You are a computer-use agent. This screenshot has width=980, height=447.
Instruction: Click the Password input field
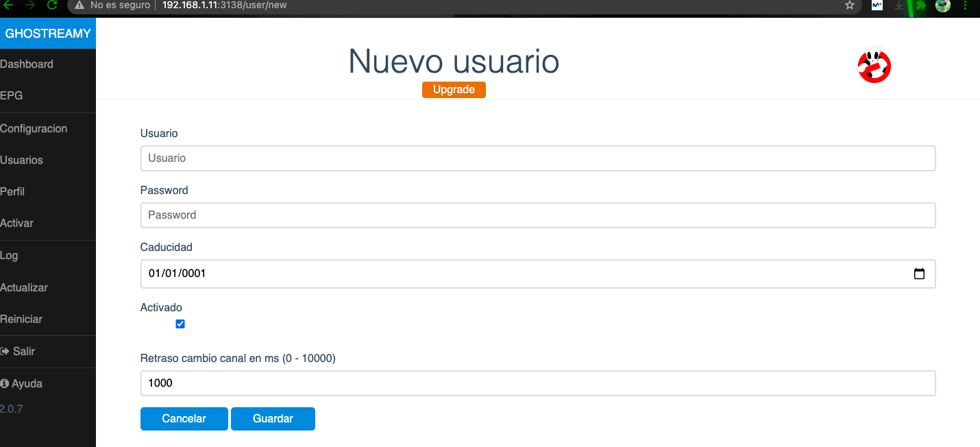click(x=537, y=215)
